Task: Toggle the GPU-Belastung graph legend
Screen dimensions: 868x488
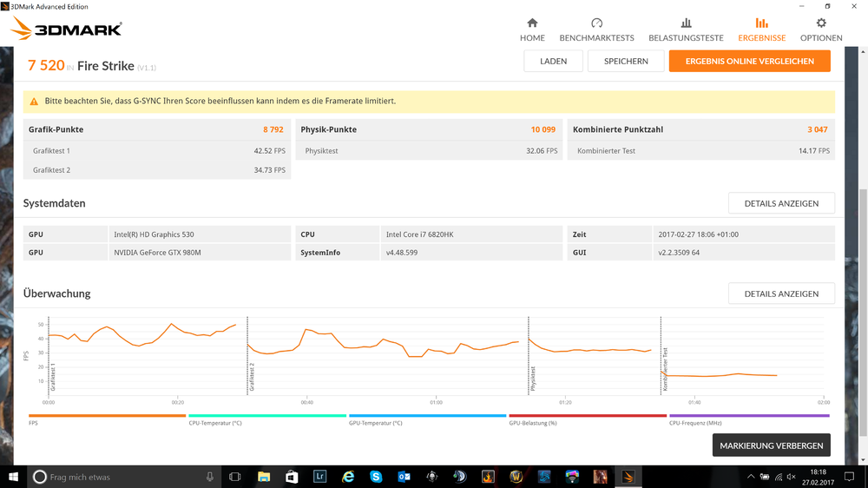Action: tap(588, 418)
